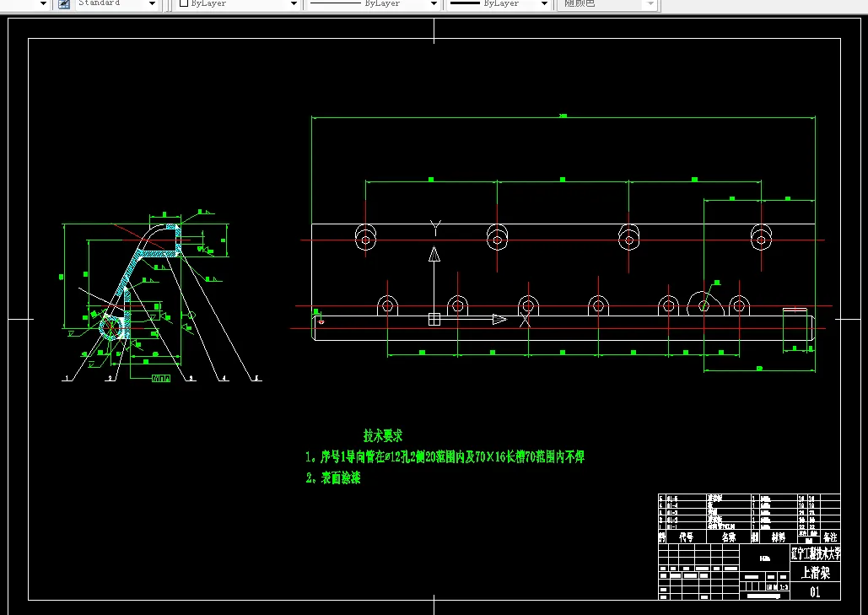
Task: Click the 备注 column header in parts list
Action: [x=830, y=537]
